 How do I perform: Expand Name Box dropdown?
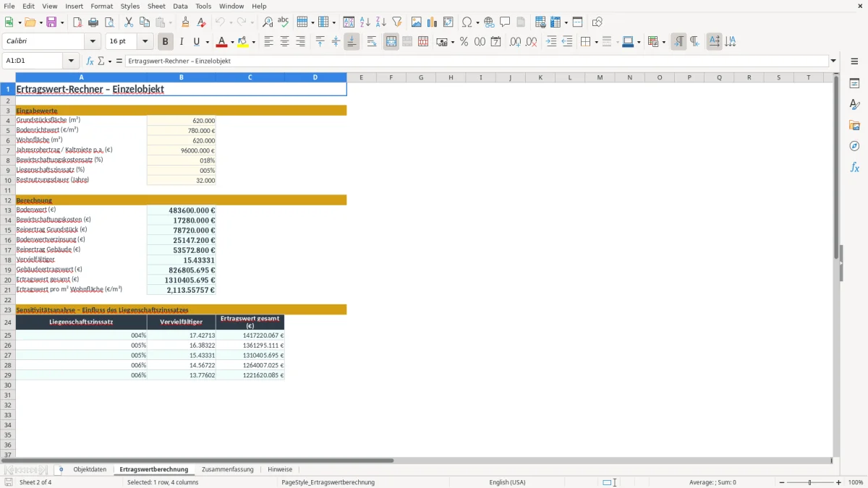tap(71, 61)
